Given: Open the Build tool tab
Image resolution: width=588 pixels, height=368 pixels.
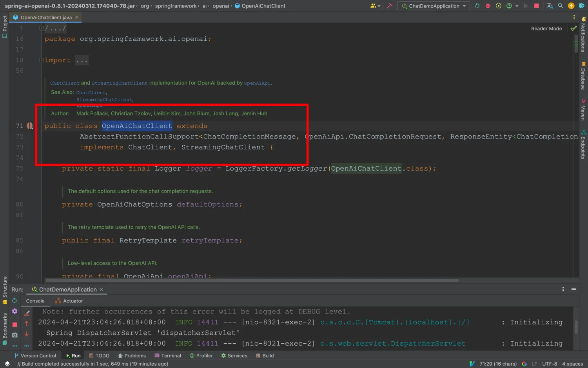Looking at the screenshot, I should (x=265, y=355).
